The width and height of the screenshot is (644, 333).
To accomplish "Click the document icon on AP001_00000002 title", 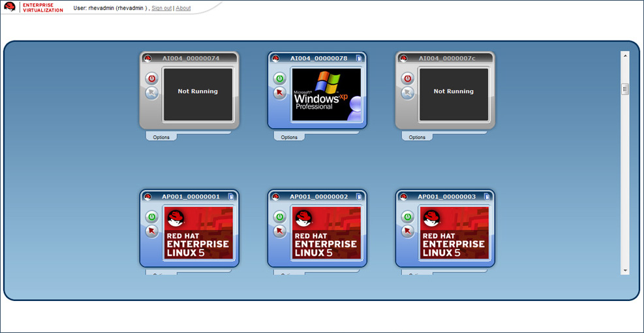I will pyautogui.click(x=359, y=197).
